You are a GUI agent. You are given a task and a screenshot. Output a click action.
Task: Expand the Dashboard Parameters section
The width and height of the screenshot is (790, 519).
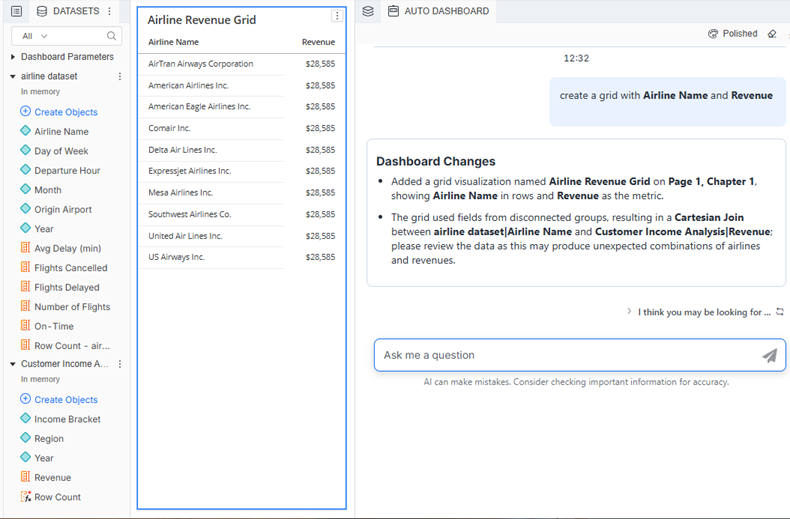tap(13, 57)
